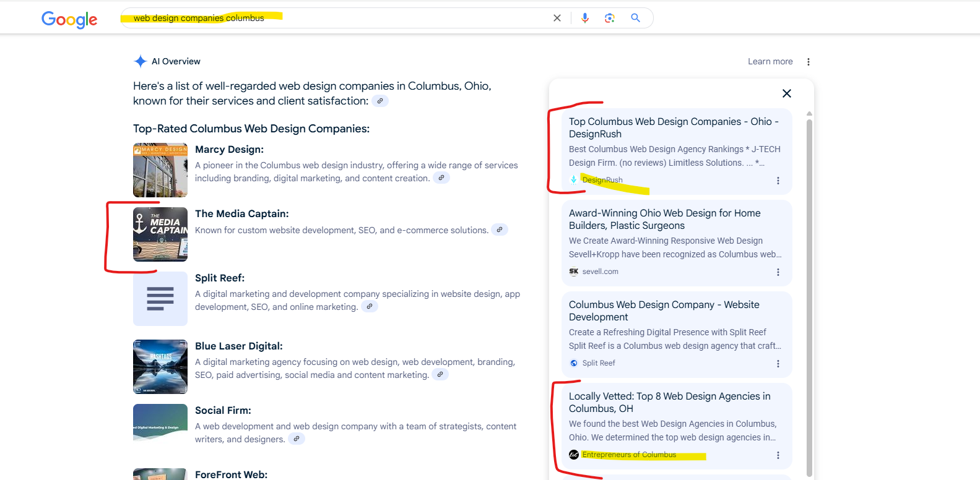Click the Entrepreneurs of Columbus favicon
Screen dimensions: 980x480
[574, 455]
